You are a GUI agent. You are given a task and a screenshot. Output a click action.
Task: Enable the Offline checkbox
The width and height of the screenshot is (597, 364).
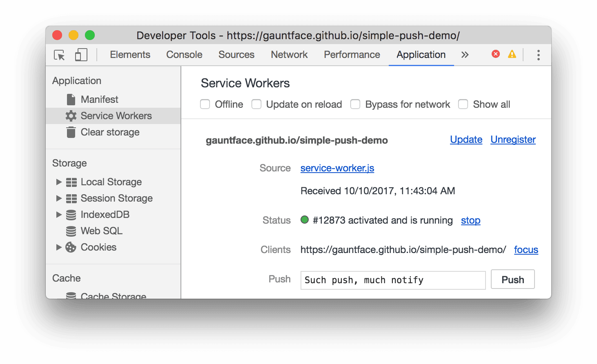click(x=205, y=104)
